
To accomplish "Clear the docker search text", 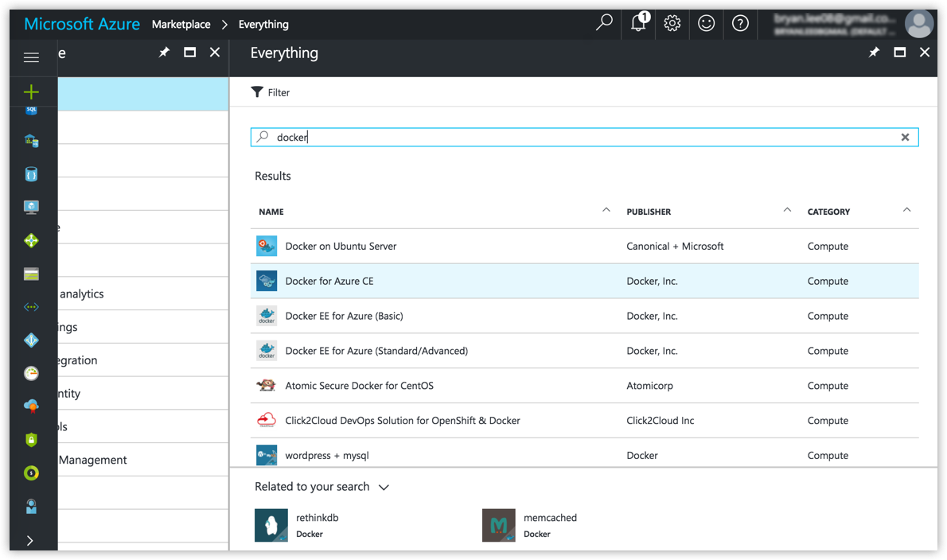I will tap(905, 138).
